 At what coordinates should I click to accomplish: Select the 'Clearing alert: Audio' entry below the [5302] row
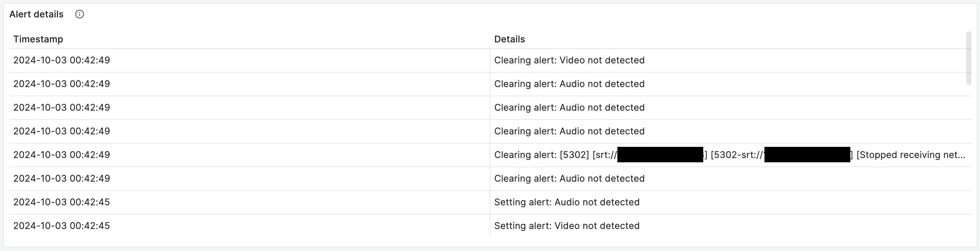tap(569, 179)
